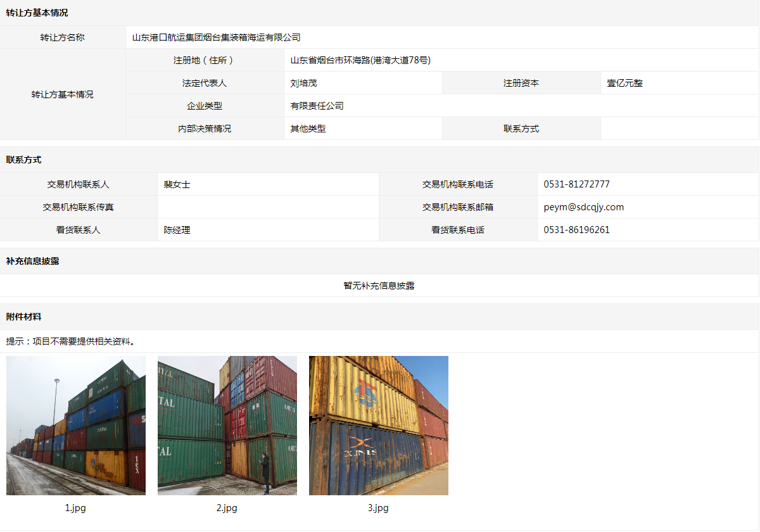Click the 法定代表人 label cell
760x532 pixels.
click(x=205, y=83)
